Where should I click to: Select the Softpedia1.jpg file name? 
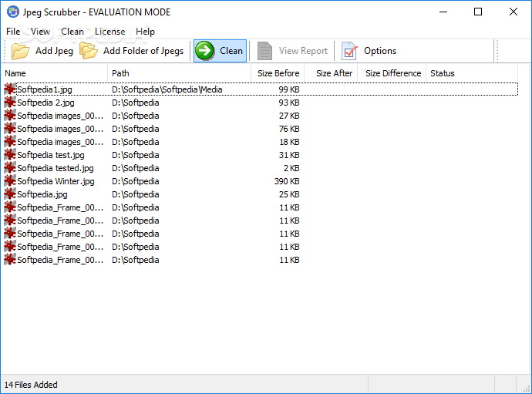pyautogui.click(x=45, y=89)
